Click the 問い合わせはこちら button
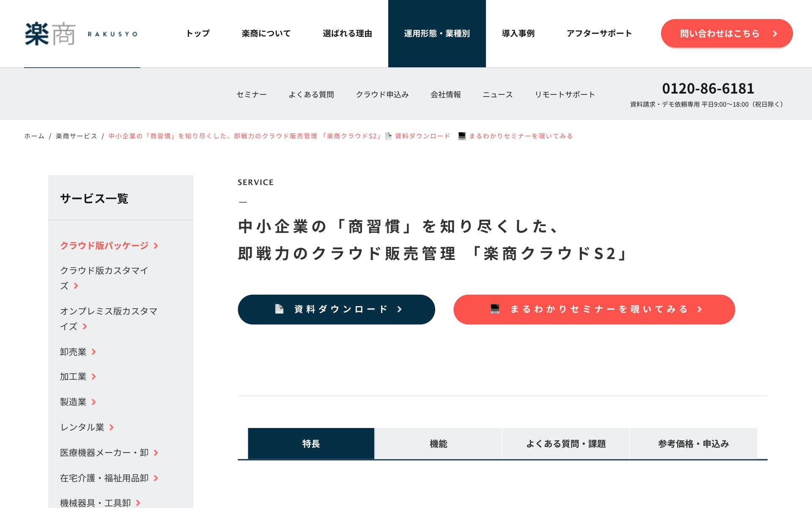This screenshot has height=508, width=812. point(727,33)
